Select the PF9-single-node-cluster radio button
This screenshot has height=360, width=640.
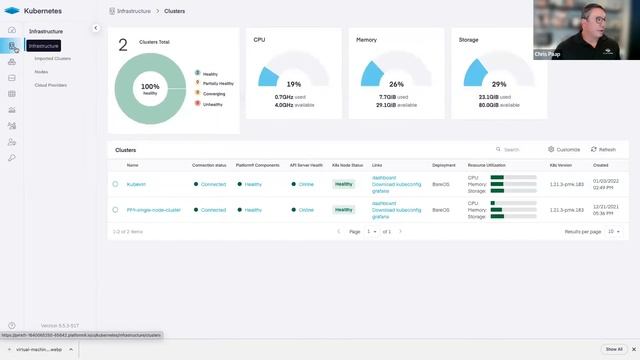pos(115,210)
